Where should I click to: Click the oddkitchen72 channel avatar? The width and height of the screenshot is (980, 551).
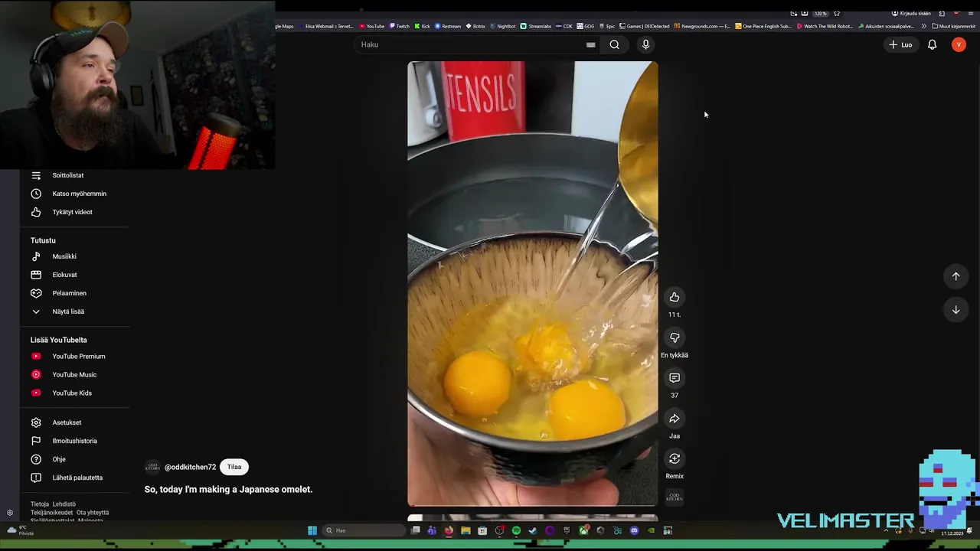pyautogui.click(x=153, y=467)
